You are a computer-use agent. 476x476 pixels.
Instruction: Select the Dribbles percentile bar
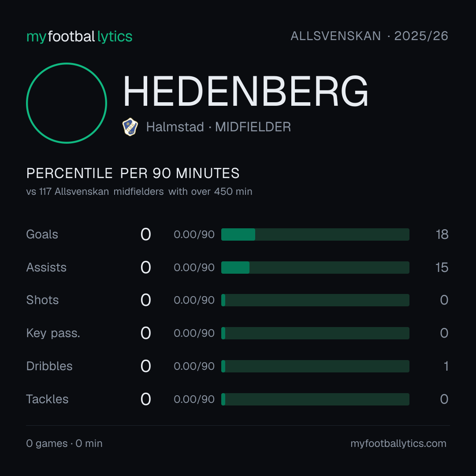[x=315, y=366]
